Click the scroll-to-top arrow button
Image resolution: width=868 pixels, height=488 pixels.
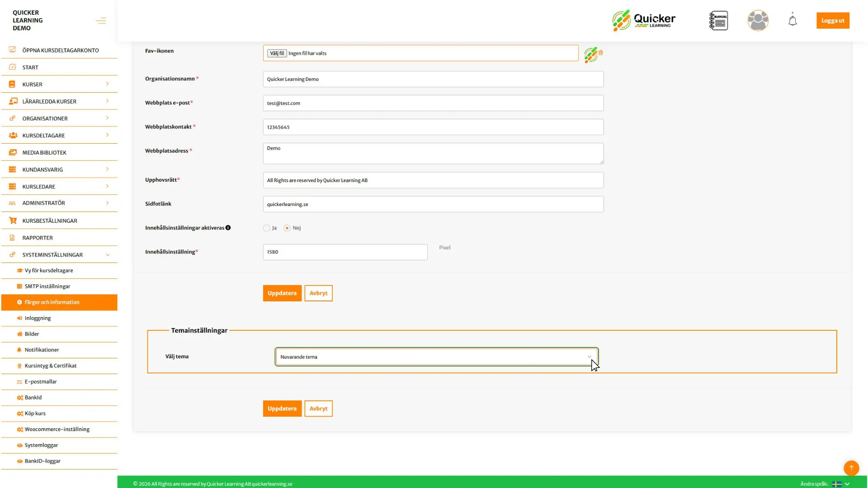pyautogui.click(x=852, y=468)
